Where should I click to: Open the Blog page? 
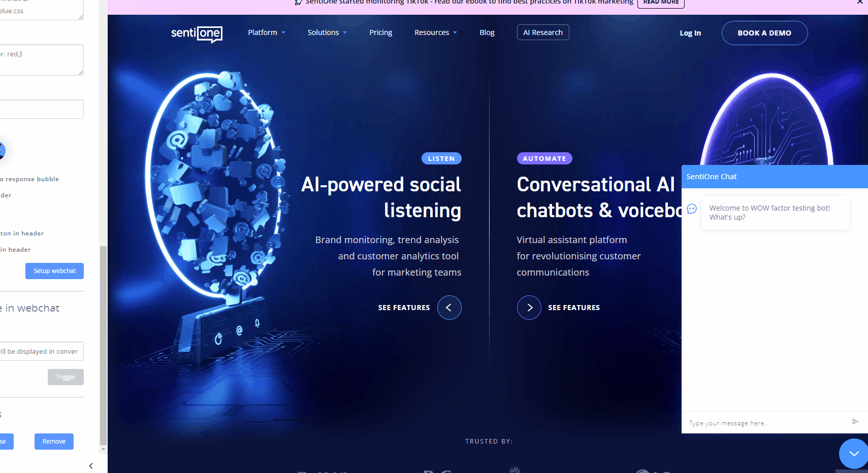tap(487, 32)
